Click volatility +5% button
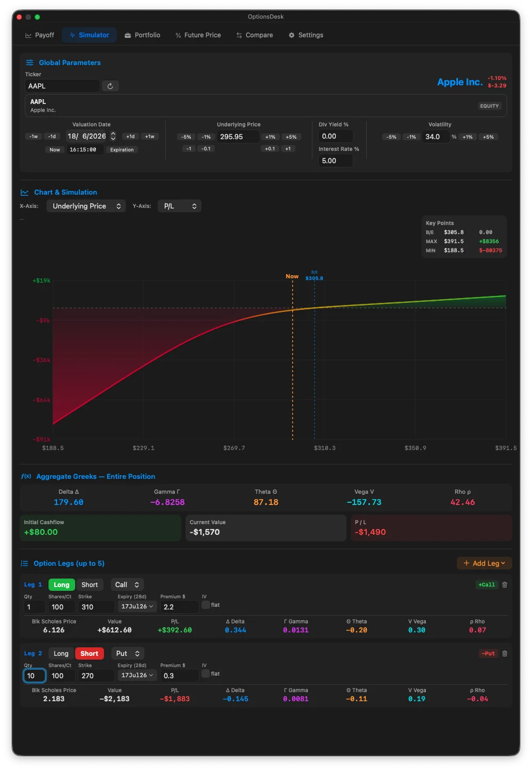532x770 pixels. 488,137
